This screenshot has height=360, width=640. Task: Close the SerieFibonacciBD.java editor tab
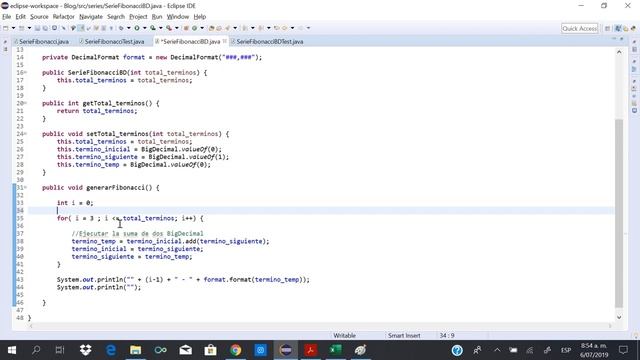click(224, 41)
